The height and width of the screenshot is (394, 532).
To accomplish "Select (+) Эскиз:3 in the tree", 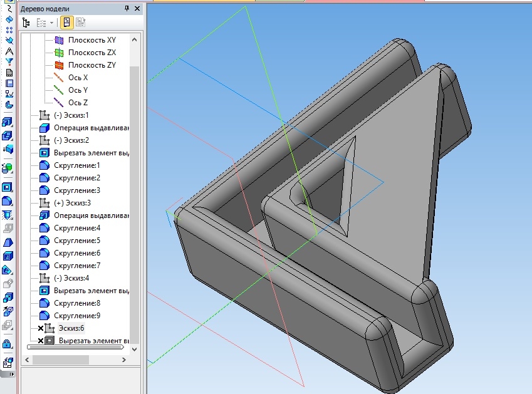I will (72, 203).
